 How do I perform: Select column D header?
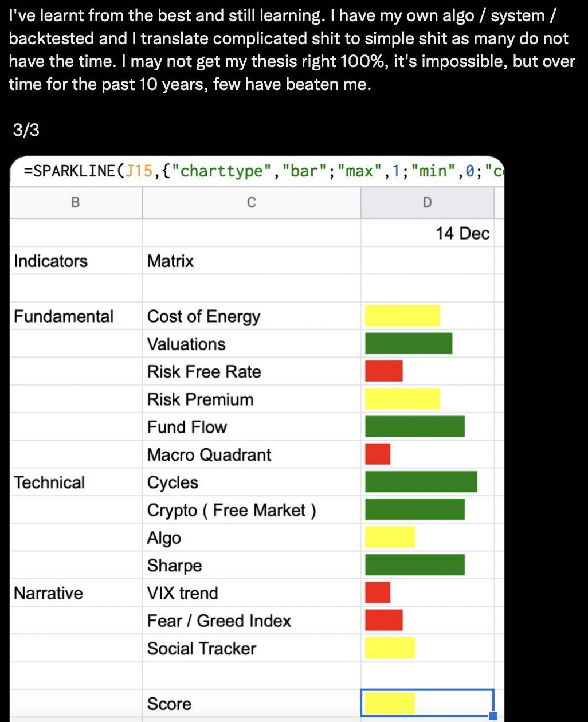click(427, 202)
